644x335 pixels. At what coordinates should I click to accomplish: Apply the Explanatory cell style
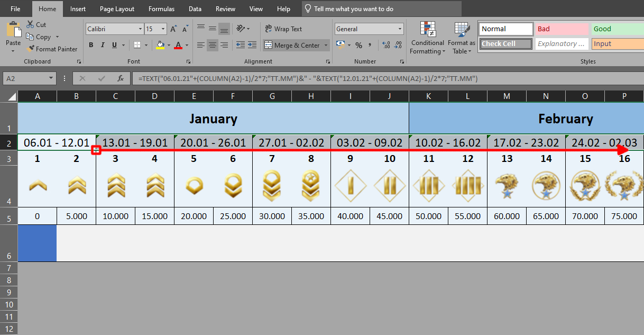point(562,44)
